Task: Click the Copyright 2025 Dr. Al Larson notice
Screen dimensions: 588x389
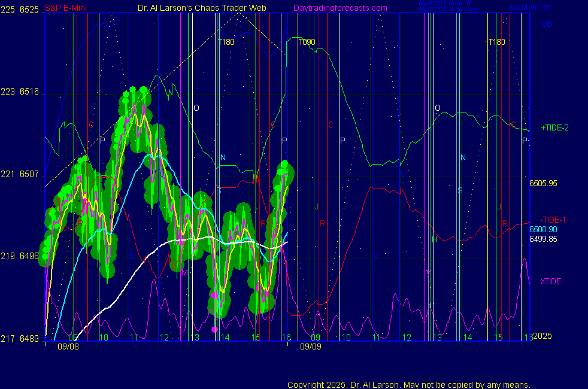Action: click(x=408, y=385)
